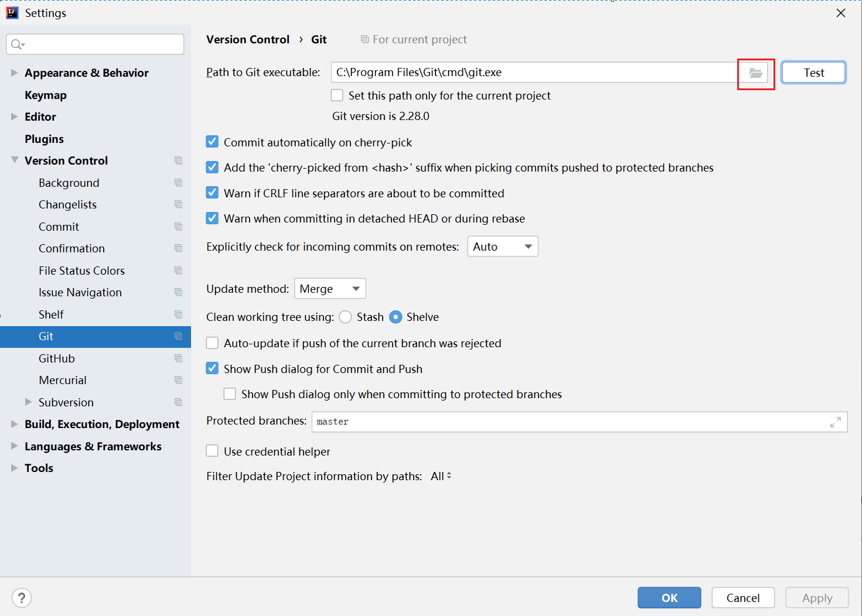
Task: Toggle Commit automatically on cherry-pick
Action: coord(212,142)
